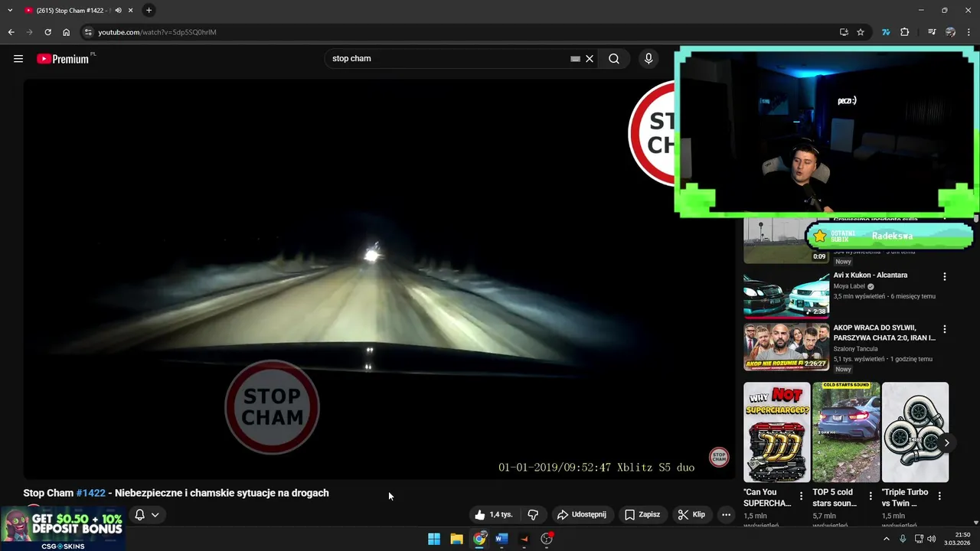This screenshot has width=980, height=551.
Task: Click the CSG SKINS deposit bonus ad
Action: tap(63, 529)
